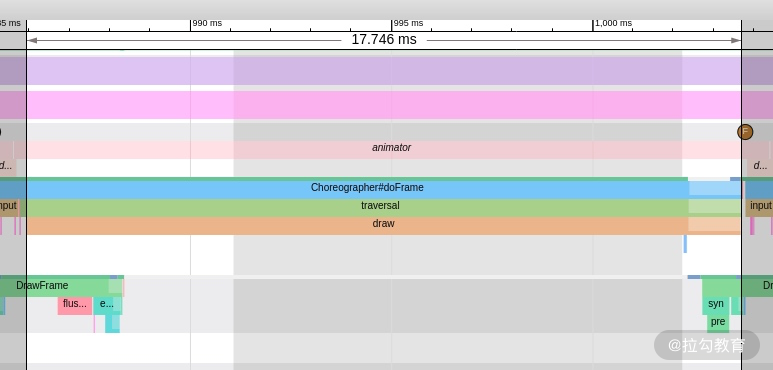Image resolution: width=773 pixels, height=370 pixels.
Task: Click the 995 ms ruler mark
Action: pos(408,23)
